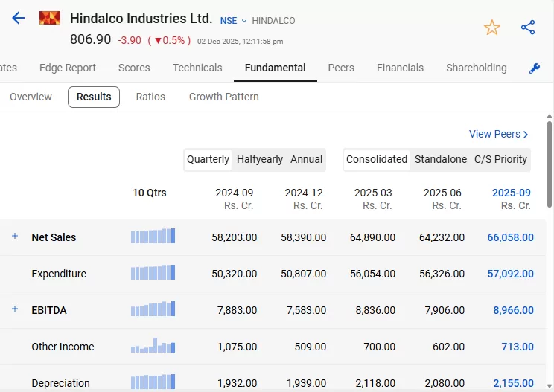Select C/S Priority option
Viewport: 554px width, 392px height.
[500, 159]
